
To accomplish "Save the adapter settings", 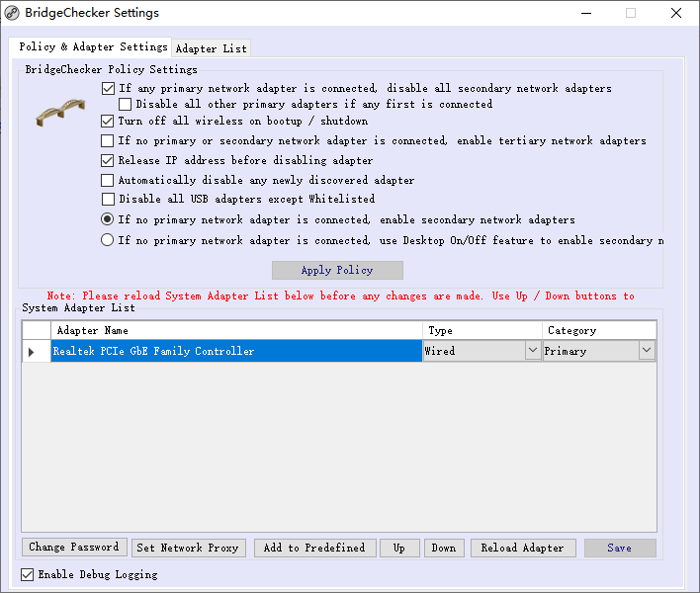I will point(620,548).
